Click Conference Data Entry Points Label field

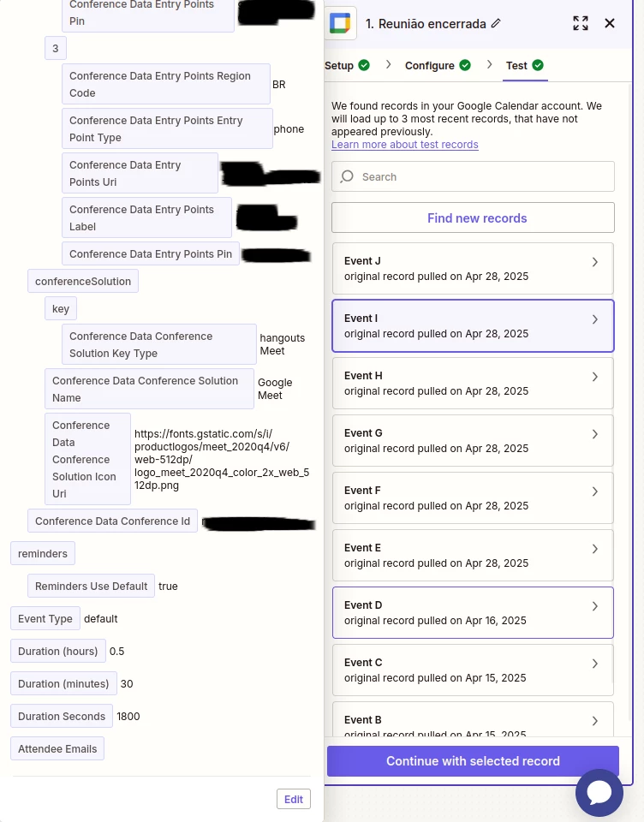point(146,217)
